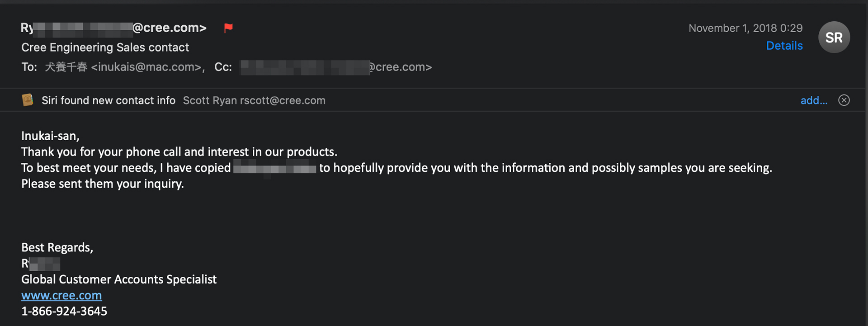This screenshot has width=868, height=326.
Task: Click the Cc recipient cree.com address
Action: (x=336, y=67)
